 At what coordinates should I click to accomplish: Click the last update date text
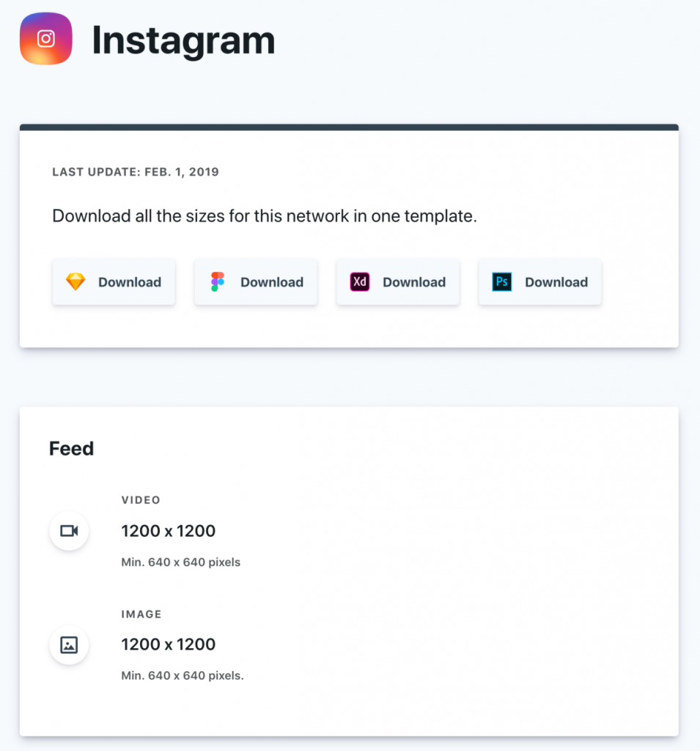coord(135,172)
